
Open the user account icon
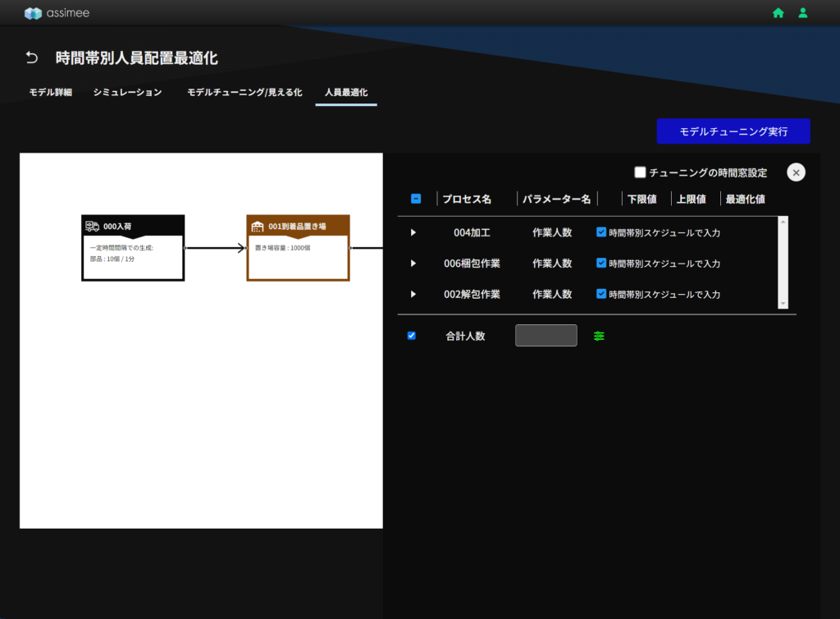point(802,13)
